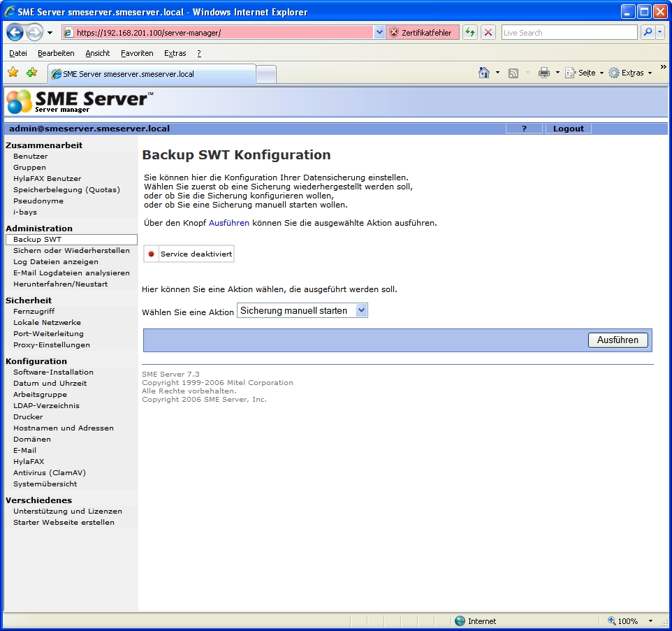
Task: Click the Home page icon
Action: coord(484,73)
